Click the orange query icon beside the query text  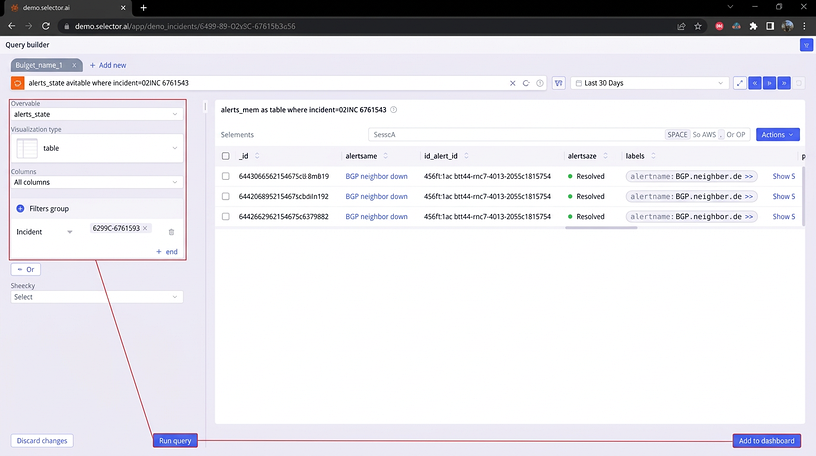(17, 83)
